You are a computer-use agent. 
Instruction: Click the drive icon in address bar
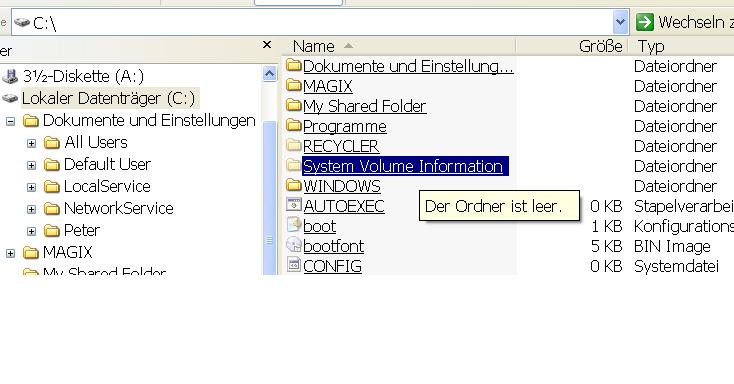tap(22, 22)
